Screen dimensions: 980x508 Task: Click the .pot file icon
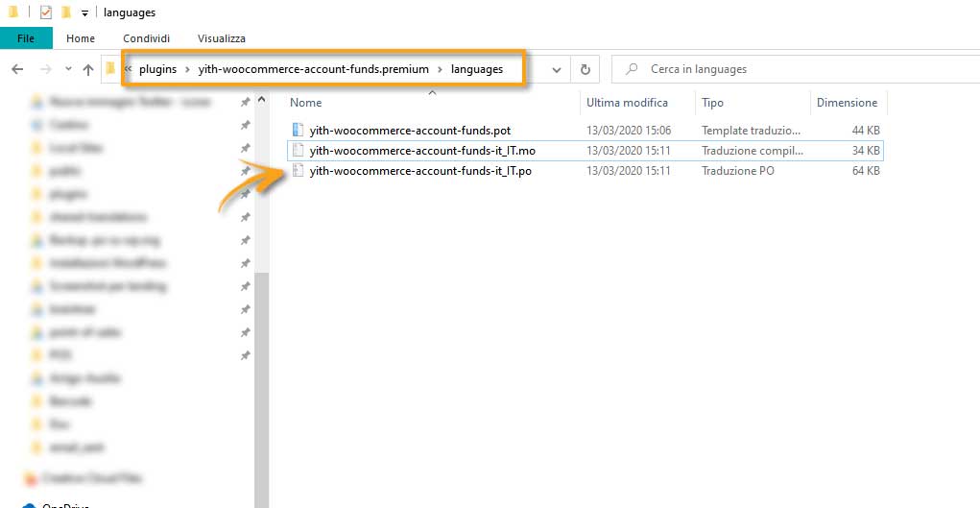298,131
